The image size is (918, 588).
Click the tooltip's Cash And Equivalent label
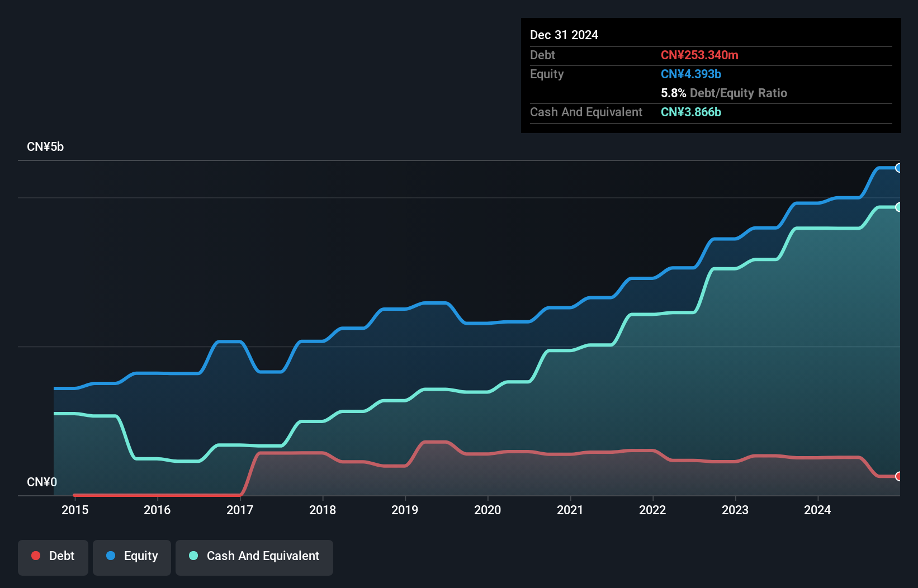tap(586, 112)
